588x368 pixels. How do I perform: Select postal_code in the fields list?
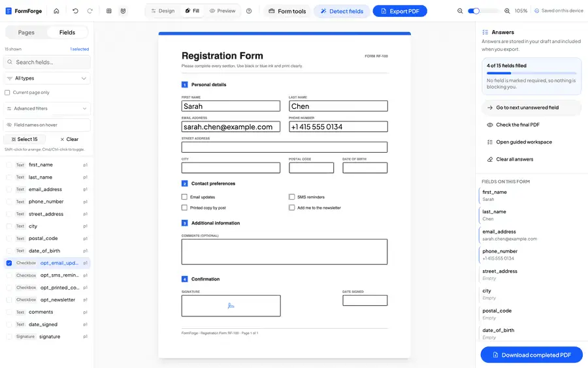[47, 238]
